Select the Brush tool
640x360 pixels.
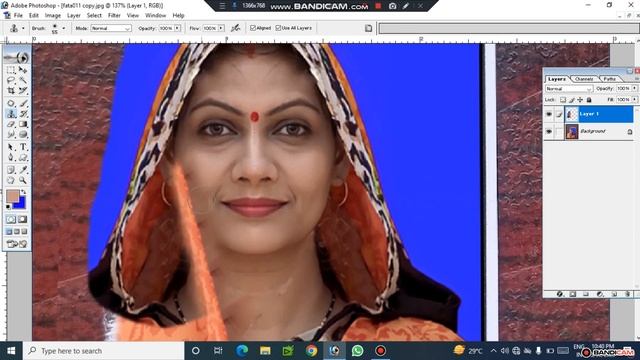point(23,103)
